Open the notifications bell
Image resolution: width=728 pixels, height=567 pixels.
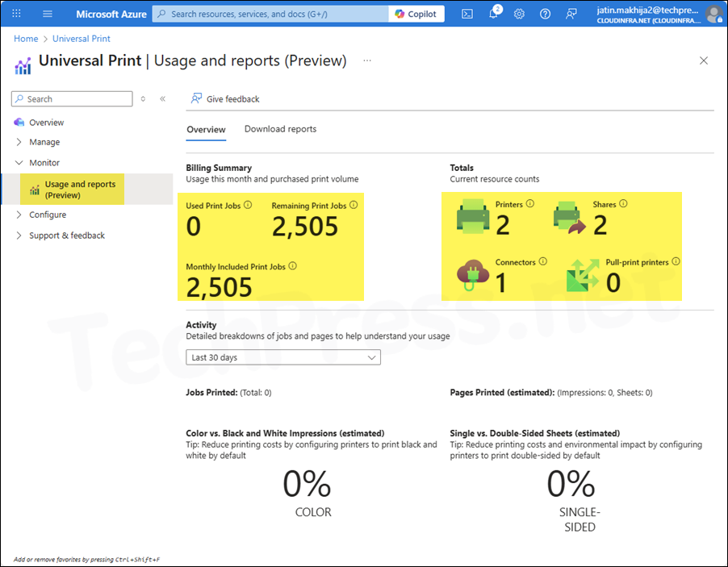(494, 13)
